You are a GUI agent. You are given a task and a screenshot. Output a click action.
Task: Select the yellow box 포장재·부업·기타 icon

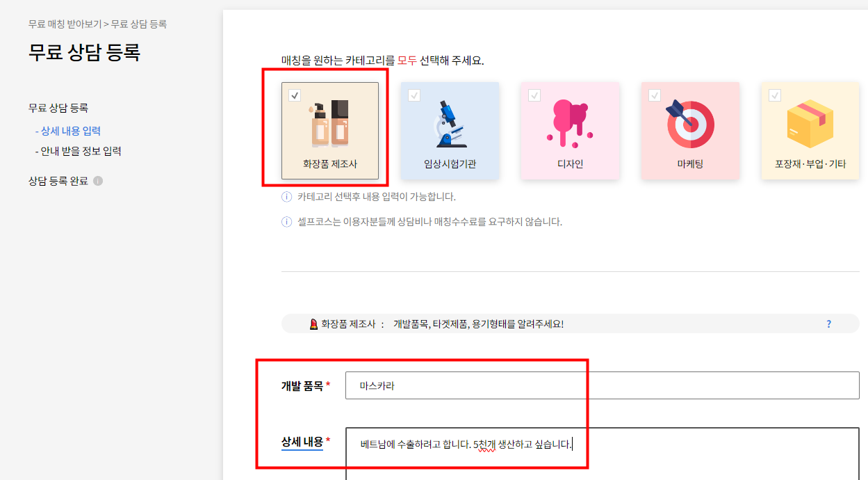tap(810, 124)
